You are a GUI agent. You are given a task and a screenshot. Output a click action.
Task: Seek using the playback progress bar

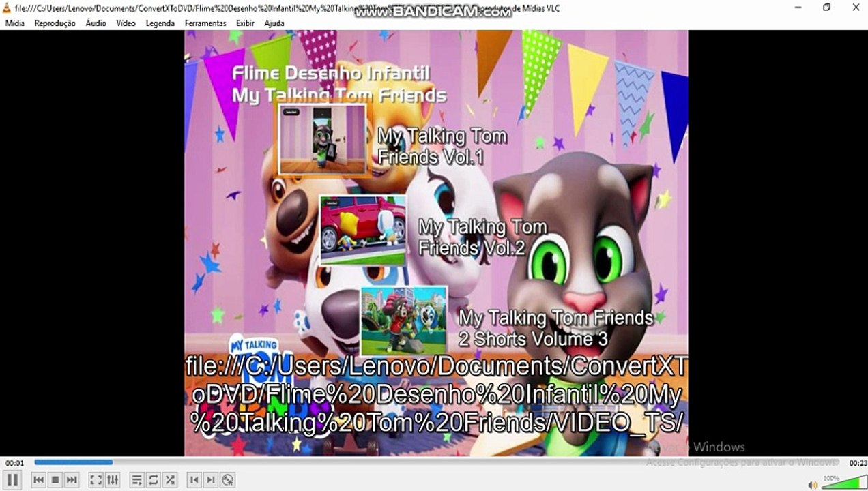(x=438, y=462)
